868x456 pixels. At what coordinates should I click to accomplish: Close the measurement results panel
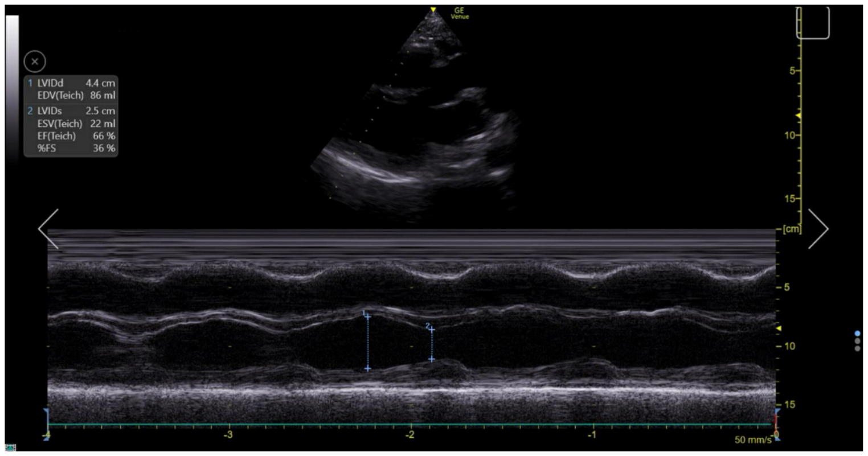35,61
